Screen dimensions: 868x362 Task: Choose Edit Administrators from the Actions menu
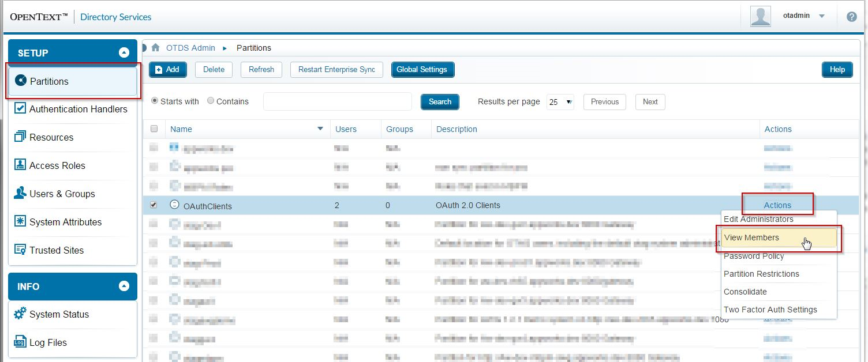[x=758, y=219]
